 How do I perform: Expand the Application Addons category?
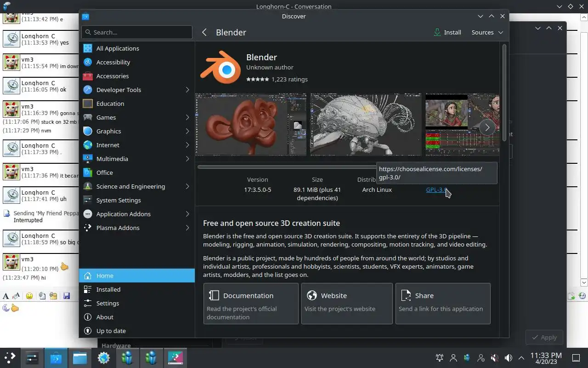click(187, 214)
